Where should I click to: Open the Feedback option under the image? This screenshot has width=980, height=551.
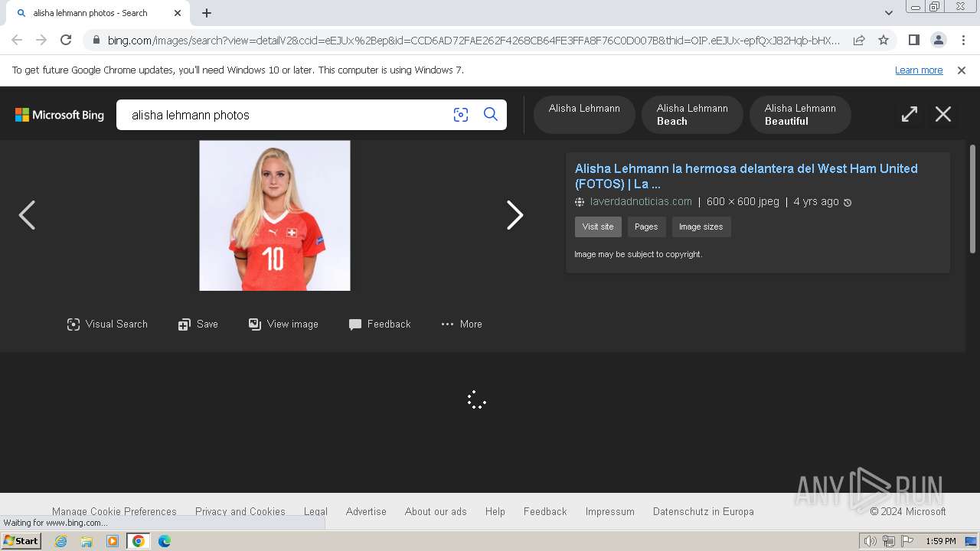click(380, 324)
